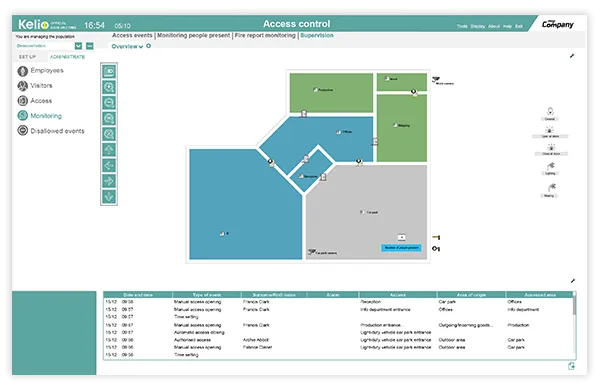The image size is (600, 390).
Task: Open the Tools menu
Action: pyautogui.click(x=462, y=26)
